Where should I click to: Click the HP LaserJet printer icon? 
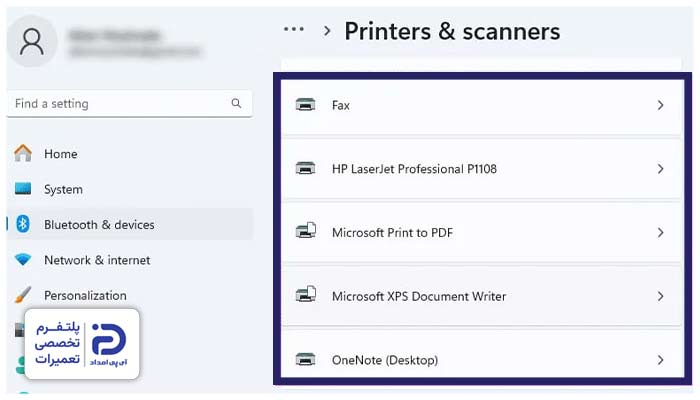click(x=305, y=169)
